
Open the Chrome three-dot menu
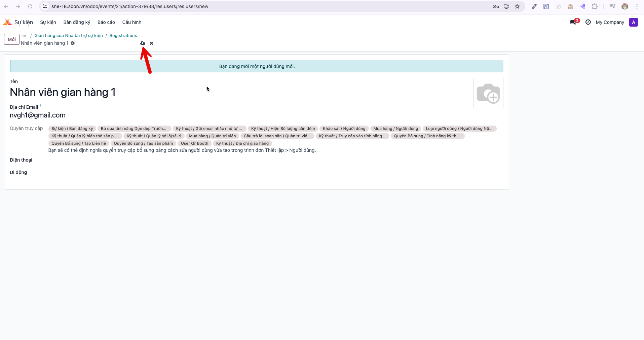637,6
